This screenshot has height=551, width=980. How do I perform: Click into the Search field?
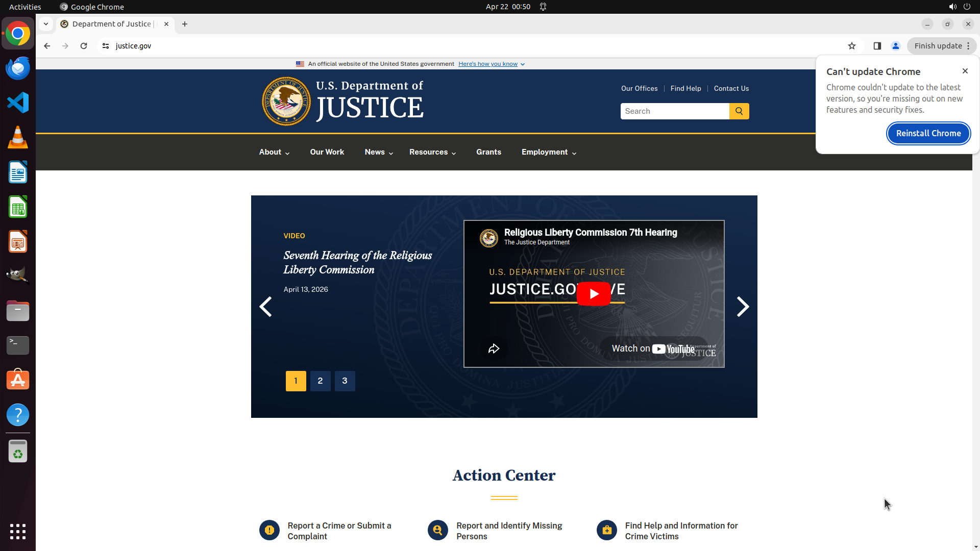point(674,111)
